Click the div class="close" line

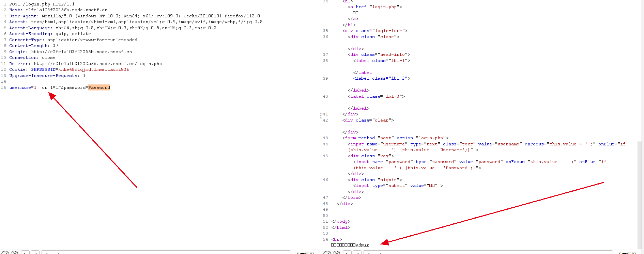[373, 37]
